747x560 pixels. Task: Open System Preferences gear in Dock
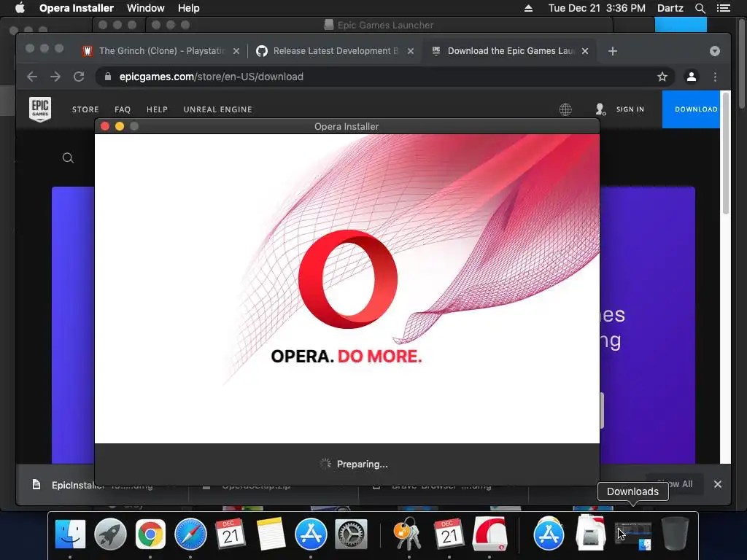tap(351, 534)
